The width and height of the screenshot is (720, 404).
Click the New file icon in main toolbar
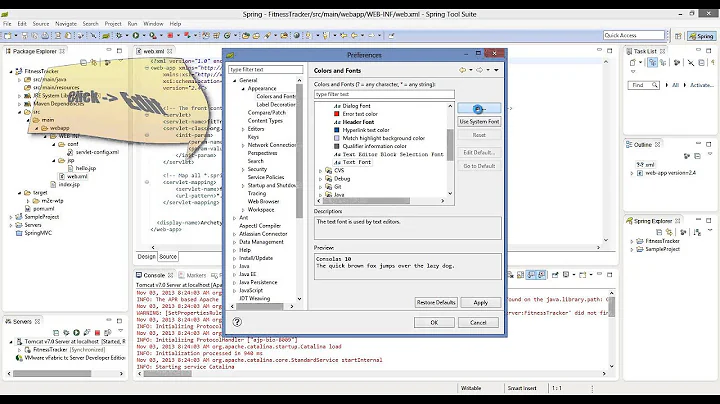point(8,35)
